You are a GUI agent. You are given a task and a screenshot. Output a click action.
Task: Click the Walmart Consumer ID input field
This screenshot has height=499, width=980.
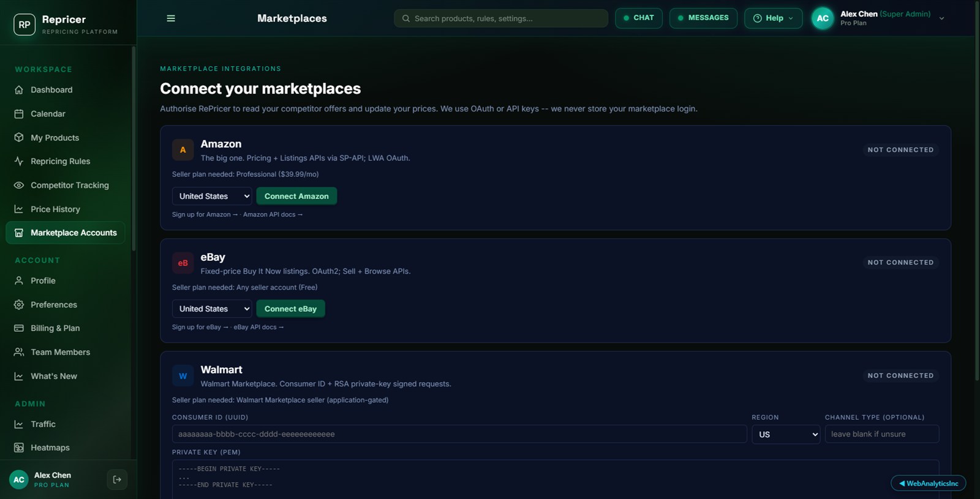coord(459,434)
